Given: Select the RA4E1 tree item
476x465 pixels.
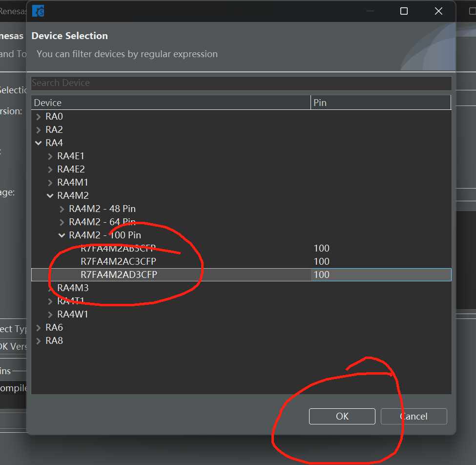Looking at the screenshot, I should tap(71, 156).
